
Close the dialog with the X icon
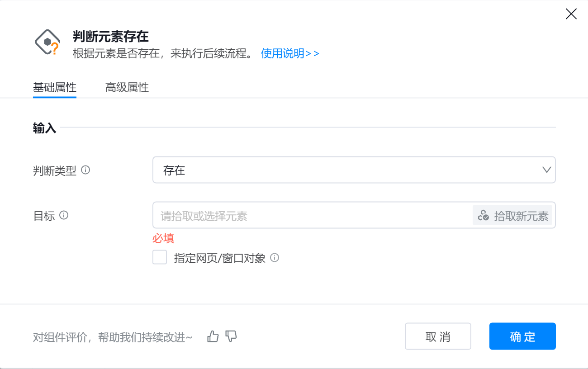(x=571, y=14)
